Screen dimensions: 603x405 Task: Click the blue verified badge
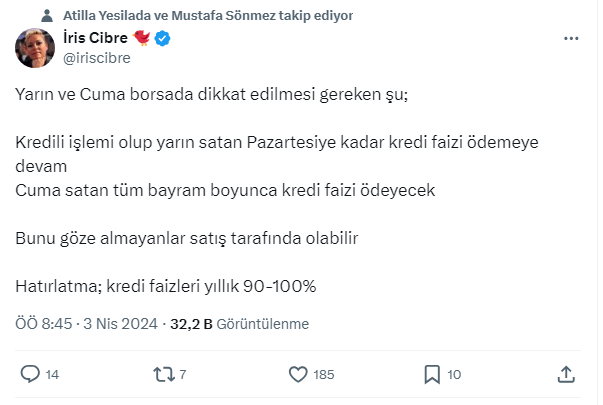tap(162, 39)
